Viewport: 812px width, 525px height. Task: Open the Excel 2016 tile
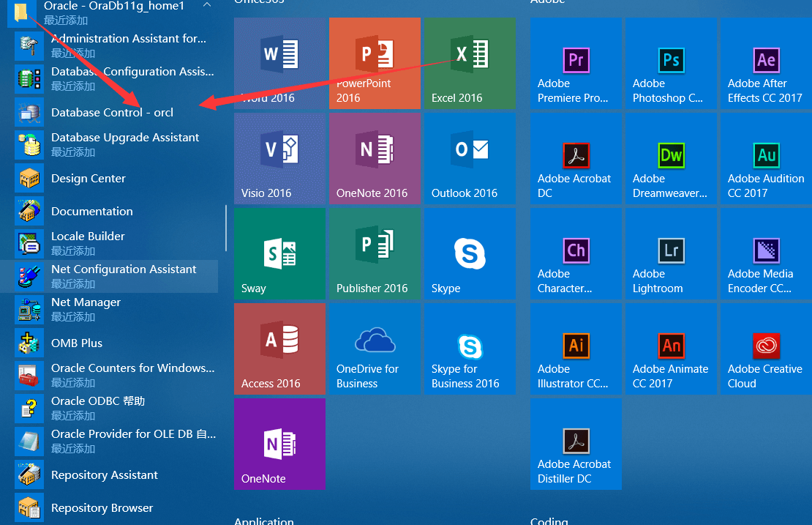click(470, 63)
